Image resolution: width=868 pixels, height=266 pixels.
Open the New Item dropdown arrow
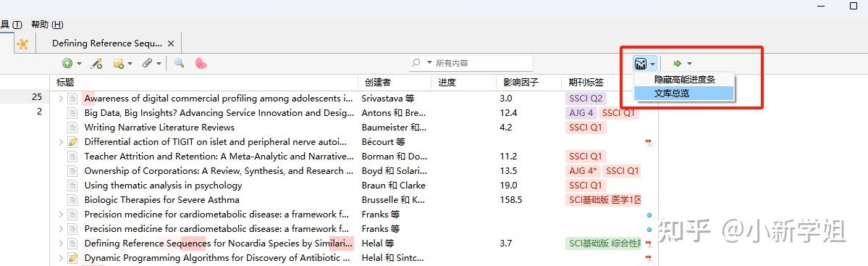79,64
